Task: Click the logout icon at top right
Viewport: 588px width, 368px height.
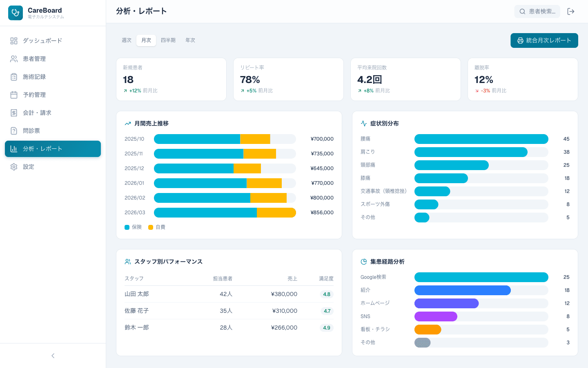Action: point(571,11)
